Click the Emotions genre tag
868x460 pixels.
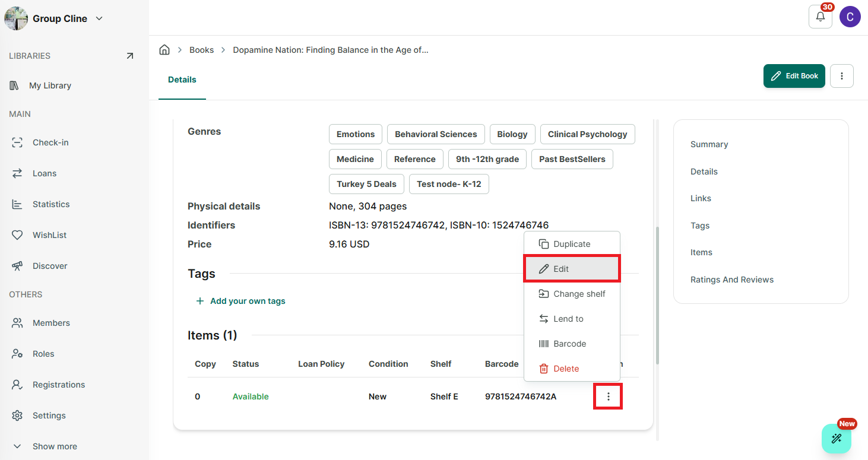pyautogui.click(x=356, y=134)
